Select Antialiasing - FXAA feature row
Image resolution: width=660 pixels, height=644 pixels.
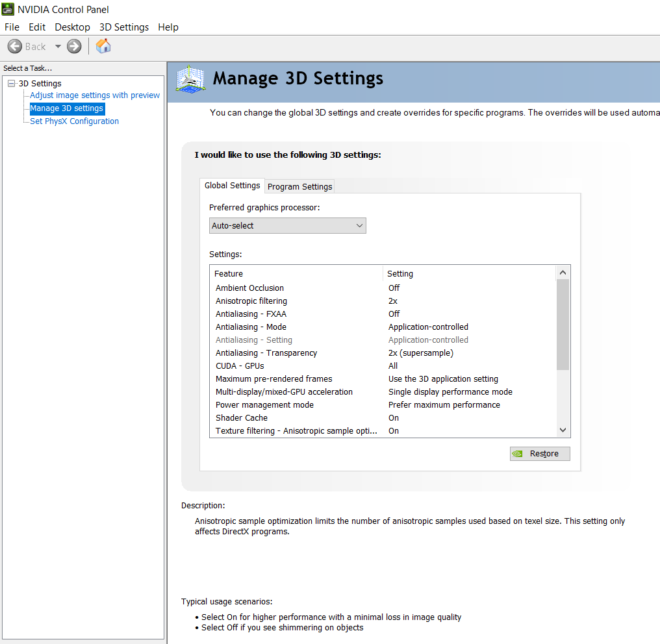point(383,314)
